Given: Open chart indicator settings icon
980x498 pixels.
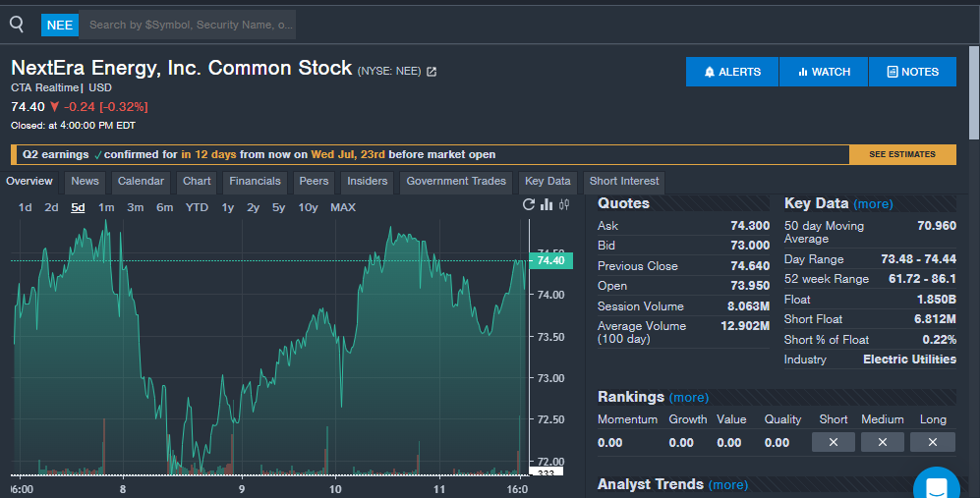Looking at the screenshot, I should 564,204.
